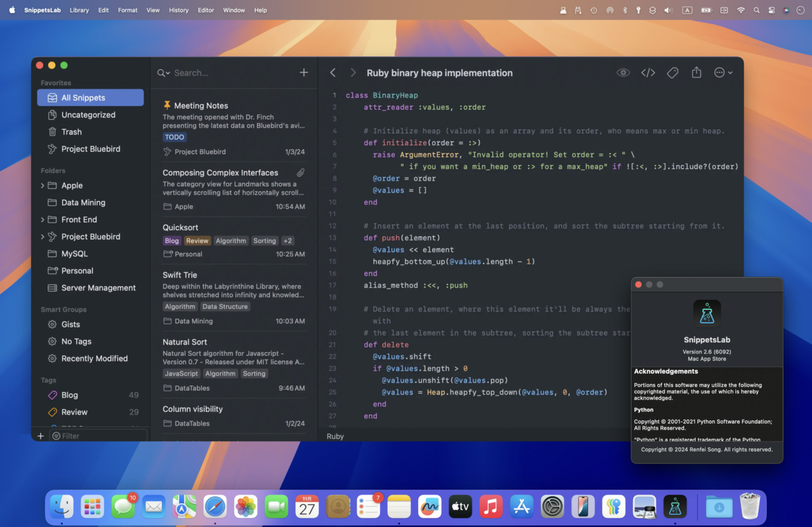Open the Server Management folder
This screenshot has width=812, height=527.
(x=90, y=288)
